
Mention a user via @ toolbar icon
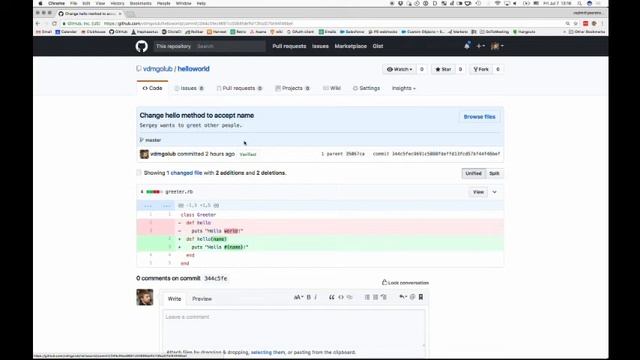412,297
